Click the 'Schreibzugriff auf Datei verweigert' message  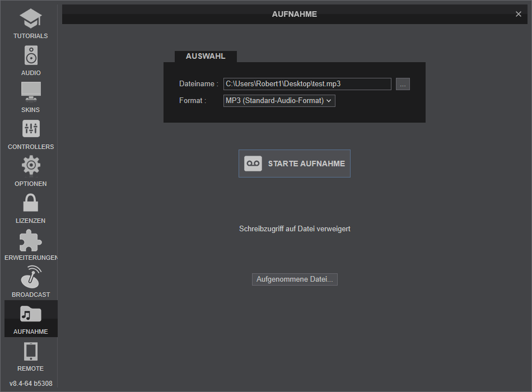point(295,229)
